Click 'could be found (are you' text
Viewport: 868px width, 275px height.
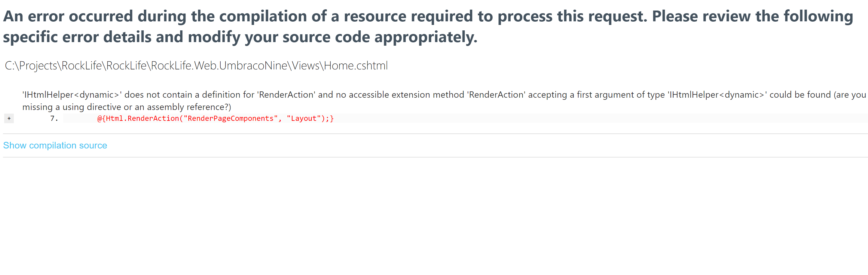tap(818, 95)
